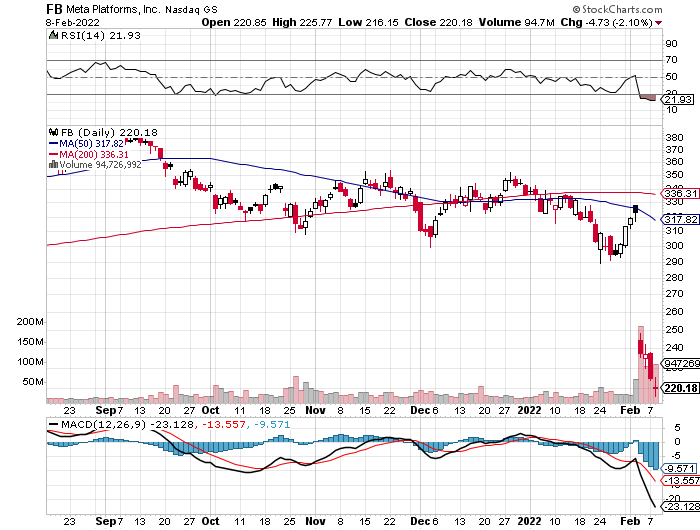
Task: Click the bold 220.18 last price tag on right axis
Action: (681, 388)
